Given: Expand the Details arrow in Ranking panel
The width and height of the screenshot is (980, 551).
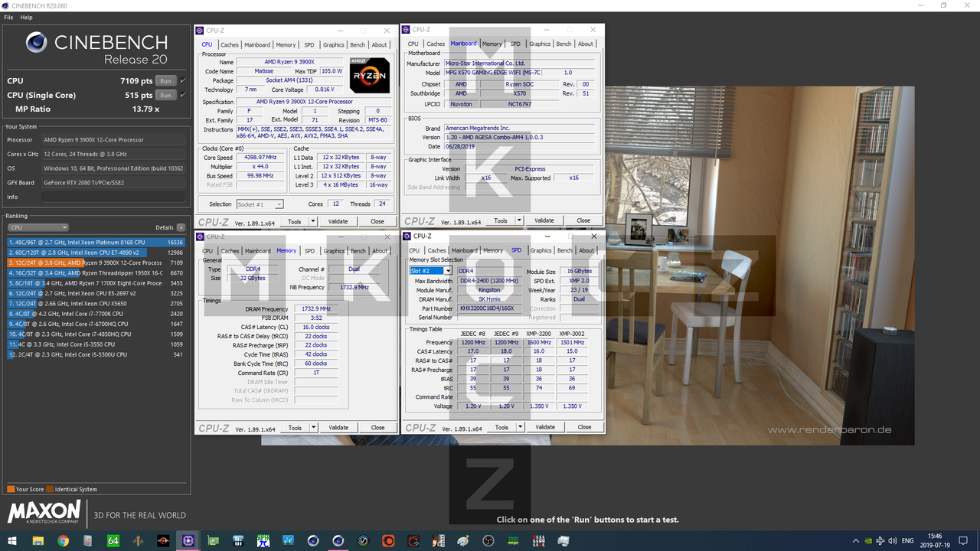Looking at the screenshot, I should coord(181,227).
